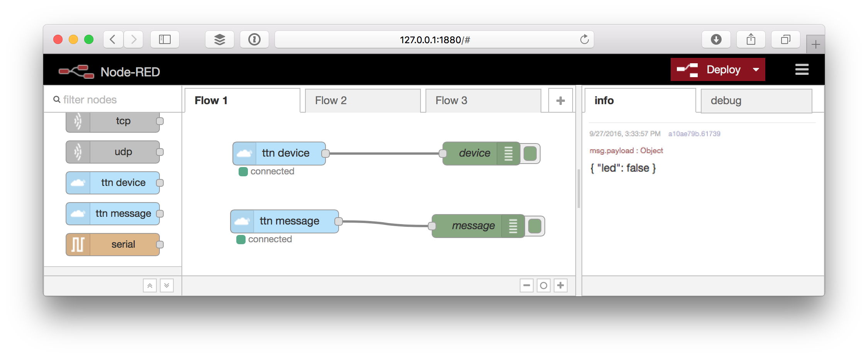Show browser downloads

pos(716,39)
